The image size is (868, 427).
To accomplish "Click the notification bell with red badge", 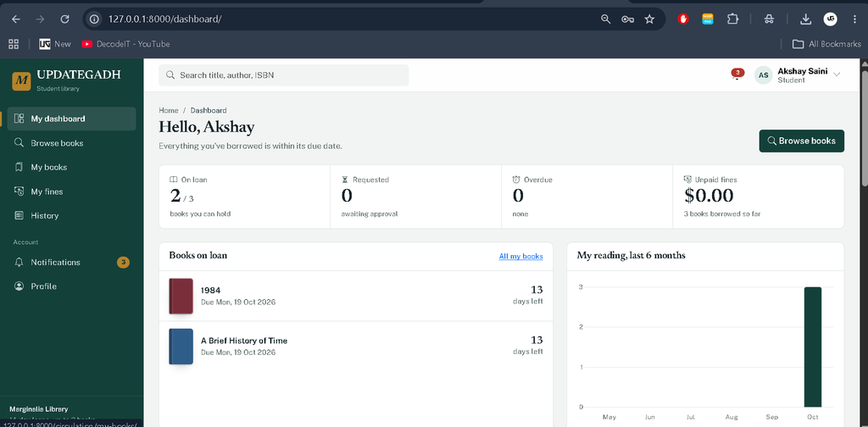I will click(x=737, y=74).
